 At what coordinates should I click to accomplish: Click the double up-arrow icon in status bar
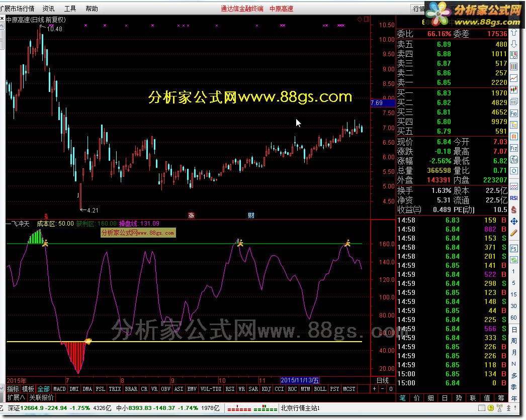(508, 408)
